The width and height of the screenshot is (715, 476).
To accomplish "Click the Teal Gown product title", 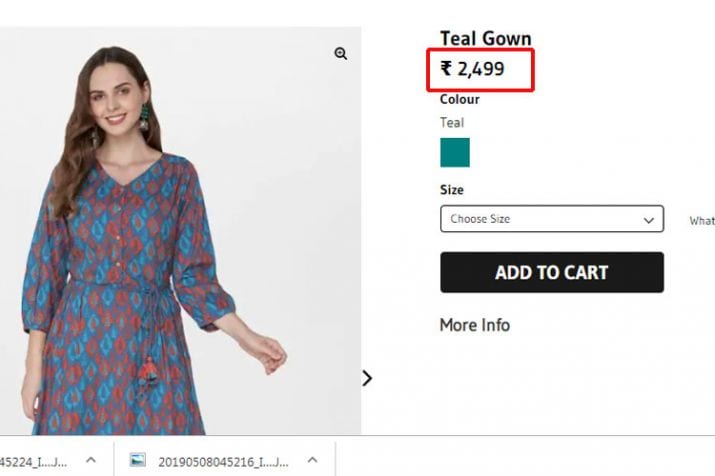I will click(x=486, y=39).
